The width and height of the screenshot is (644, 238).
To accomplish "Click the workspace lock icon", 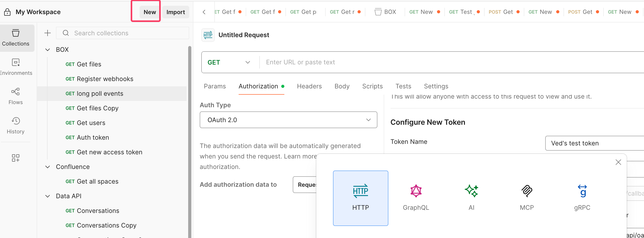I will point(7,12).
